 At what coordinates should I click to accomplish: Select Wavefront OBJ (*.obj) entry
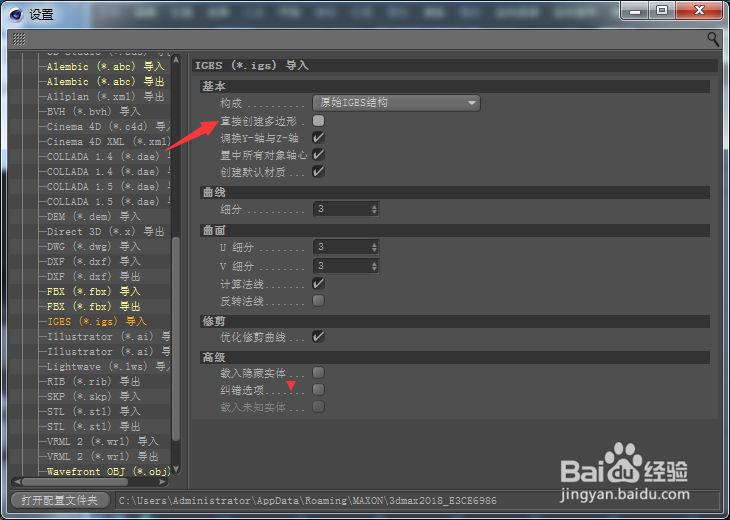tap(108, 471)
